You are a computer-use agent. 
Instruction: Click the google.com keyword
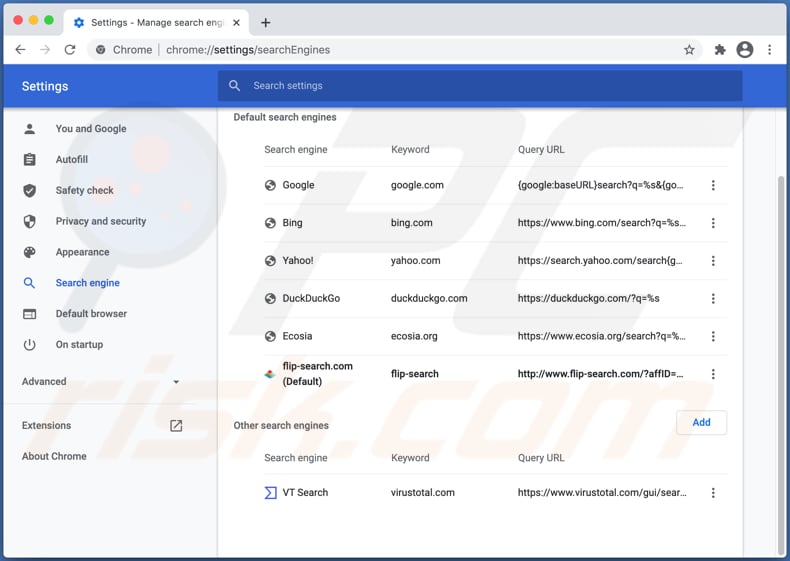click(x=417, y=185)
